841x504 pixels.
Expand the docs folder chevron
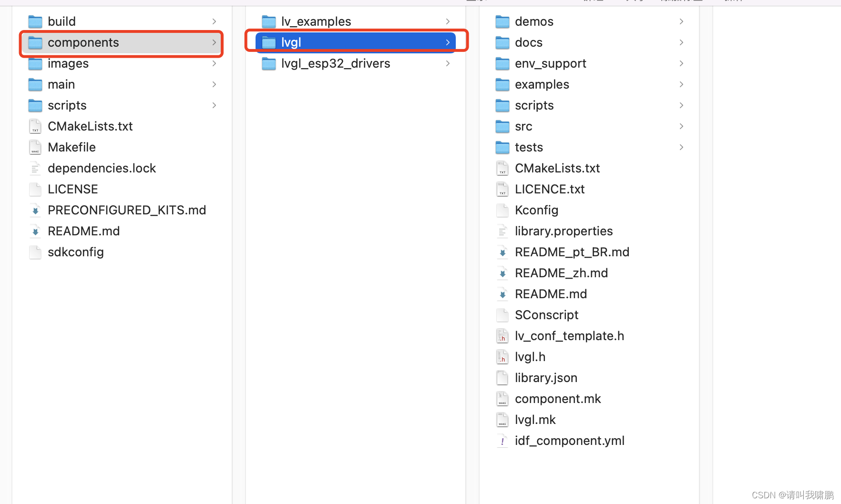pyautogui.click(x=681, y=42)
